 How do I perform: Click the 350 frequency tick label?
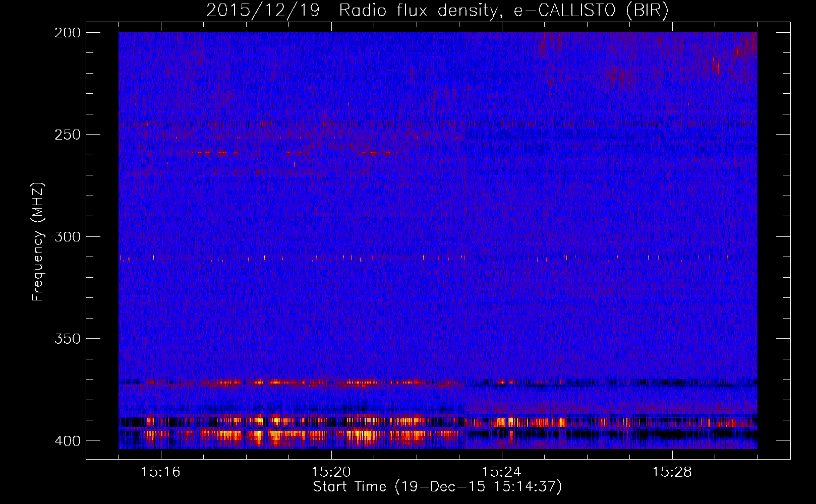click(x=67, y=339)
